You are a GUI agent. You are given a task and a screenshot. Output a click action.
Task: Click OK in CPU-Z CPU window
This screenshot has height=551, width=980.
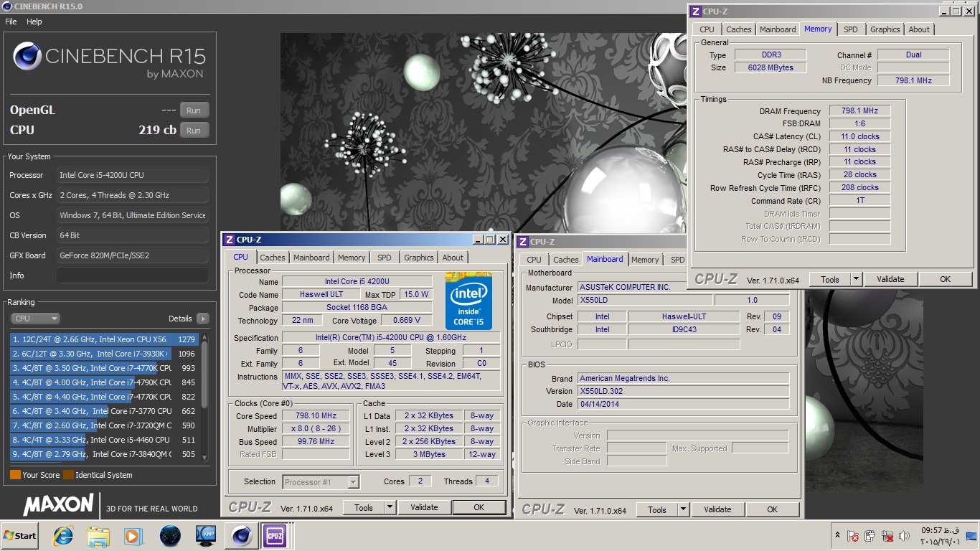click(479, 507)
